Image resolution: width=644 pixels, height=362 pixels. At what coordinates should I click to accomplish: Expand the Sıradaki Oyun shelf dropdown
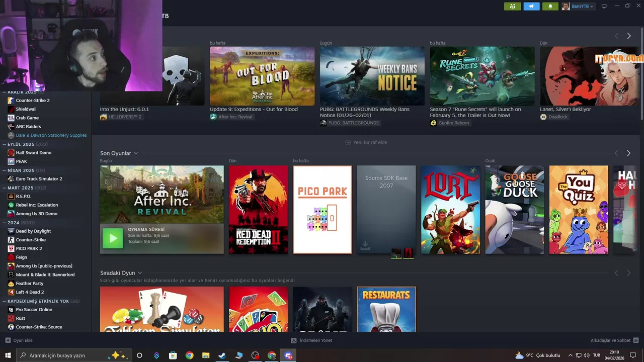[140, 273]
